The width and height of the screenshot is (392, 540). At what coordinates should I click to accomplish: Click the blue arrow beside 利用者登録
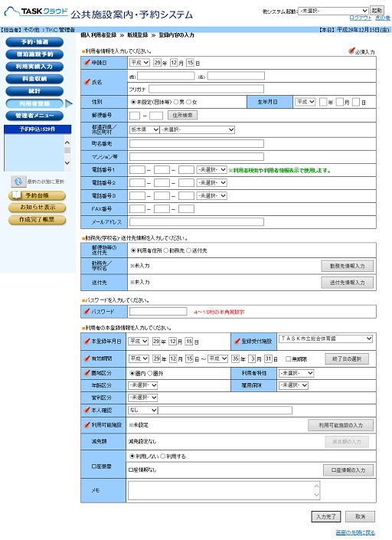click(x=69, y=103)
